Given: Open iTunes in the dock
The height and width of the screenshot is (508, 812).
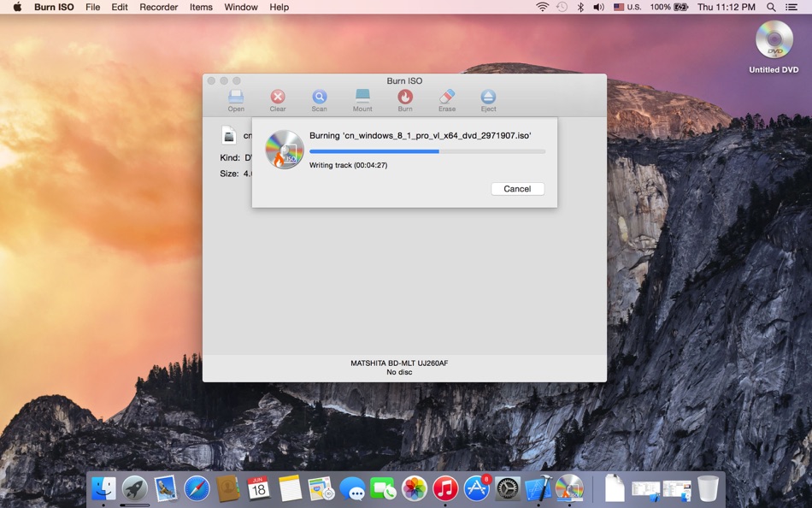Looking at the screenshot, I should point(445,488).
